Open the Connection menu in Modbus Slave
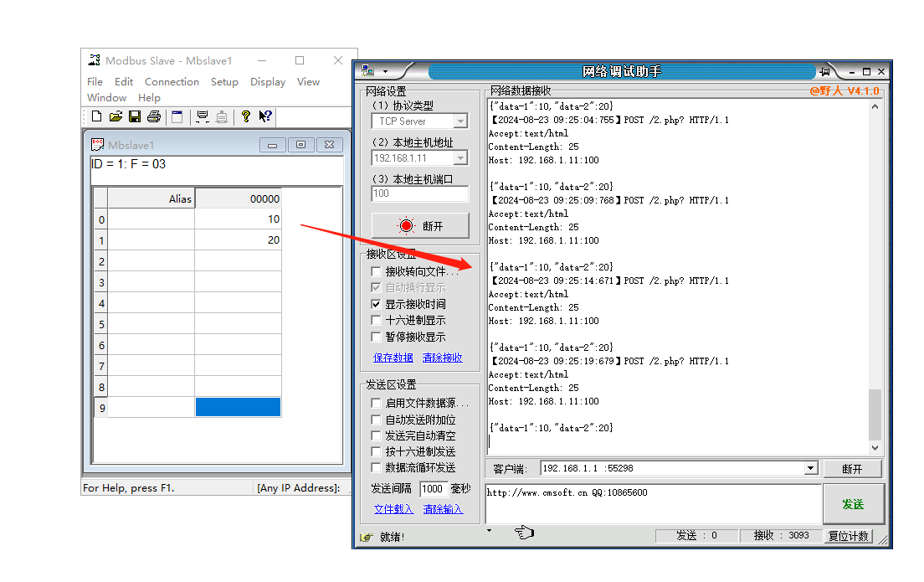This screenshot has width=924, height=582. (x=172, y=81)
